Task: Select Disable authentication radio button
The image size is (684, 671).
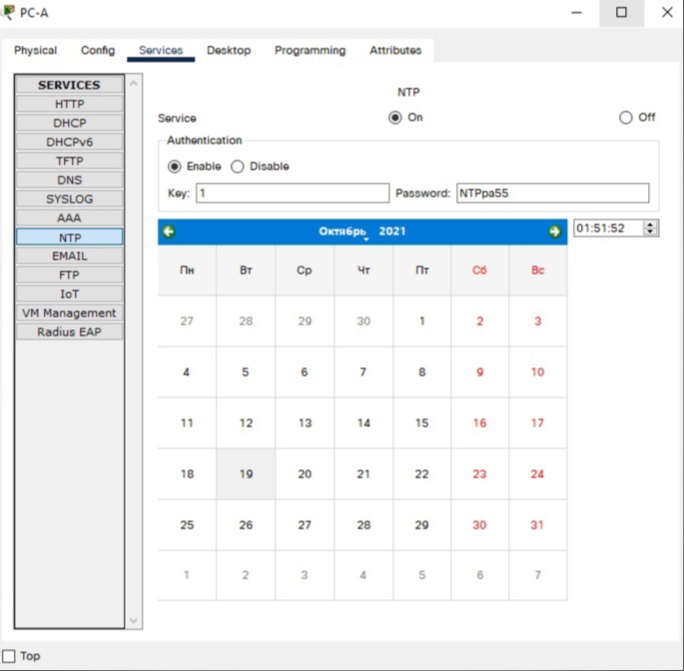Action: coord(237,167)
